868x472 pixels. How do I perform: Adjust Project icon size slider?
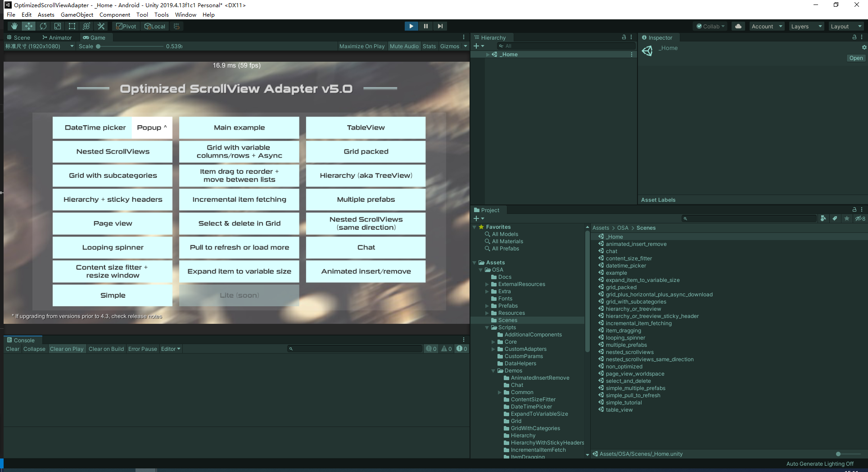[x=848, y=454]
